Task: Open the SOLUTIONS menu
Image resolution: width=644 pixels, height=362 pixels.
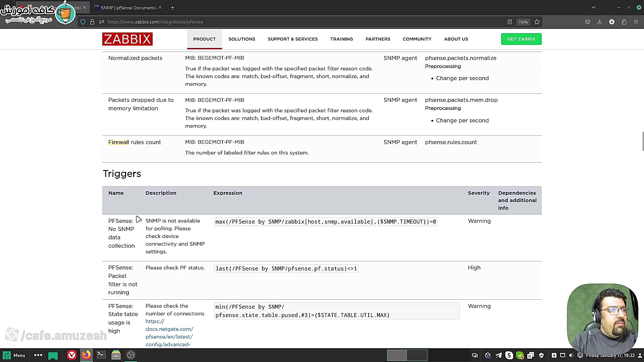Action: [x=242, y=39]
